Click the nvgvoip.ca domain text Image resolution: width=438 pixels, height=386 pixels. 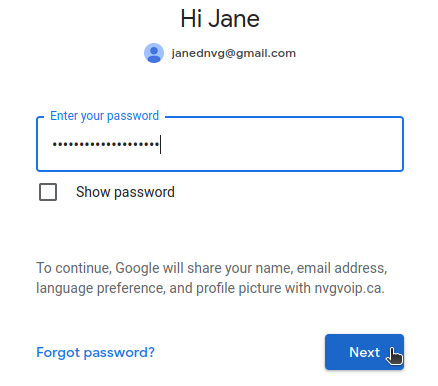[349, 288]
